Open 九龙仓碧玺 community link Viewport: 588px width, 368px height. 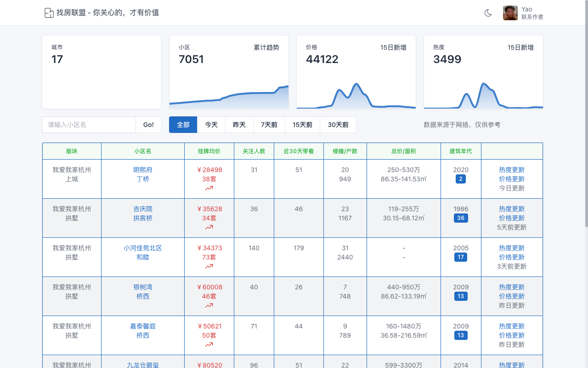pos(143,365)
